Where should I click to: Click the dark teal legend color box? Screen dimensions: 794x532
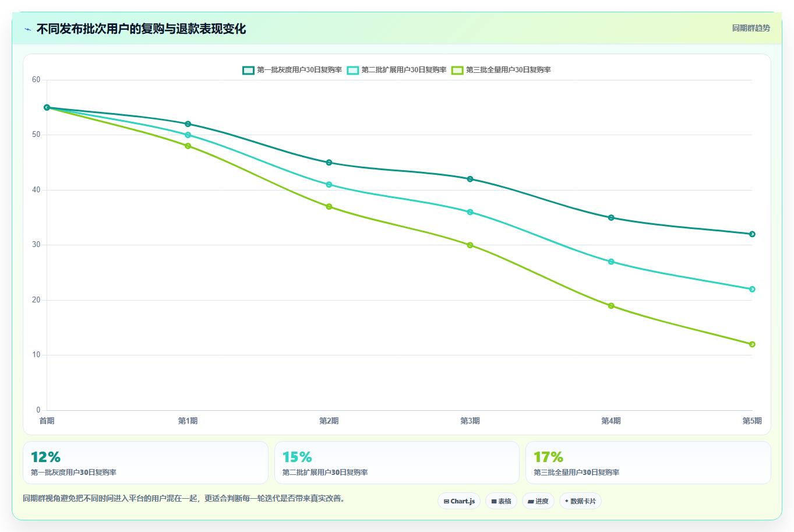tap(249, 70)
